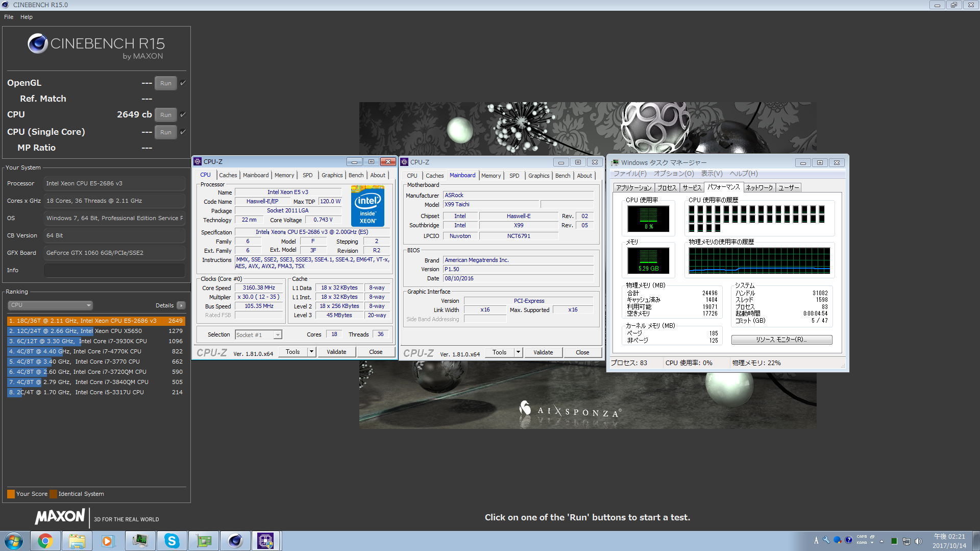Click Close button in Mainboard CPU-Z window
This screenshot has width=980, height=551.
coord(582,352)
